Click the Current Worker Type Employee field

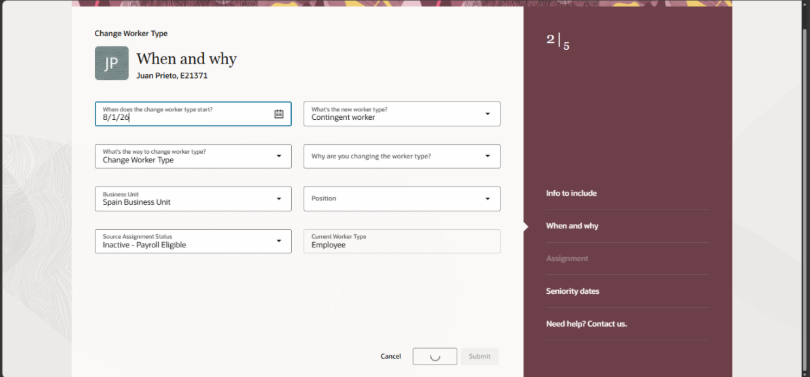(402, 241)
